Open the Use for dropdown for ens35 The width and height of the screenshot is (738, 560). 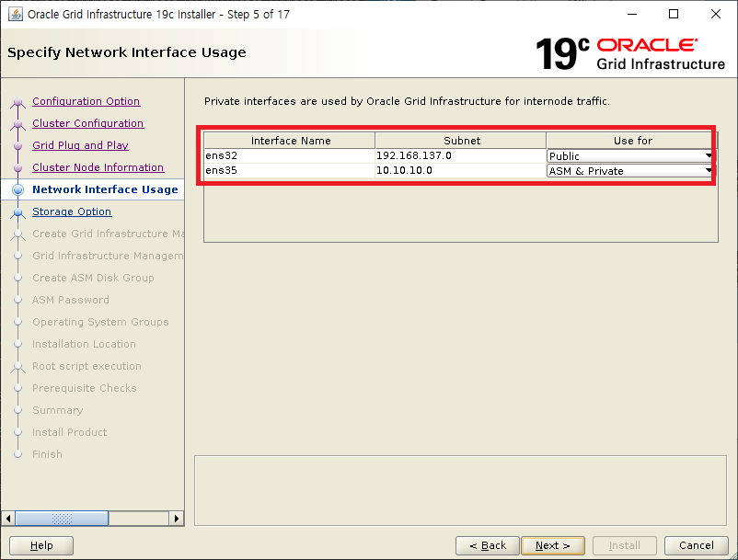tap(630, 171)
